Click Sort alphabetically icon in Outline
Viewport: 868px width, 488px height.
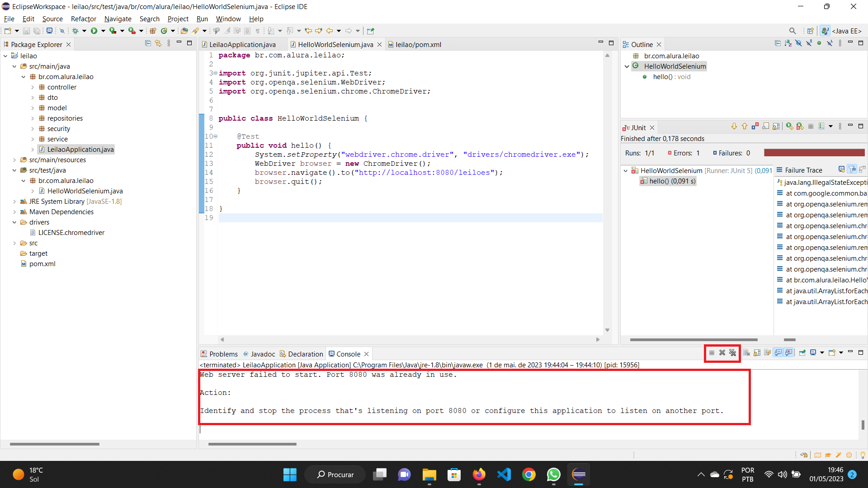tap(788, 43)
